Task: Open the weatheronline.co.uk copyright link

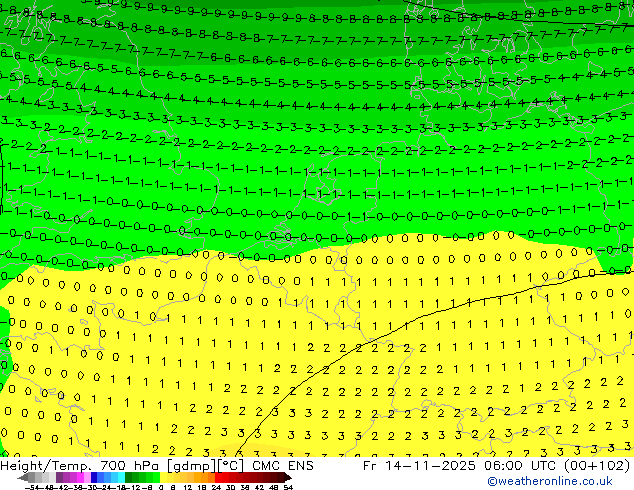Action: coord(549,481)
